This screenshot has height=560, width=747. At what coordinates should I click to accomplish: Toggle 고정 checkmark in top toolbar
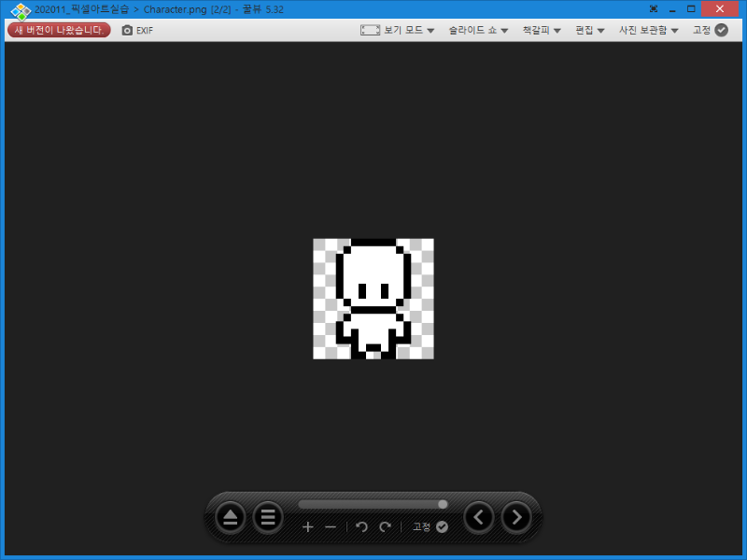tap(722, 30)
